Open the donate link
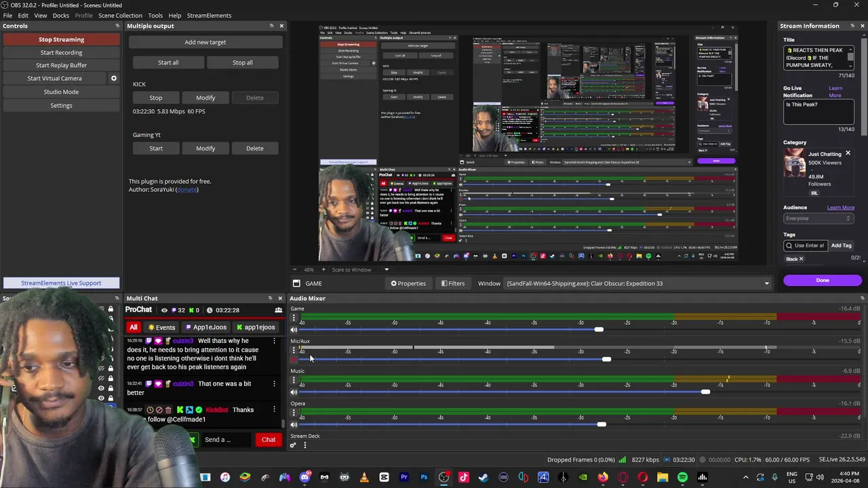The width and height of the screenshot is (868, 488). 187,190
